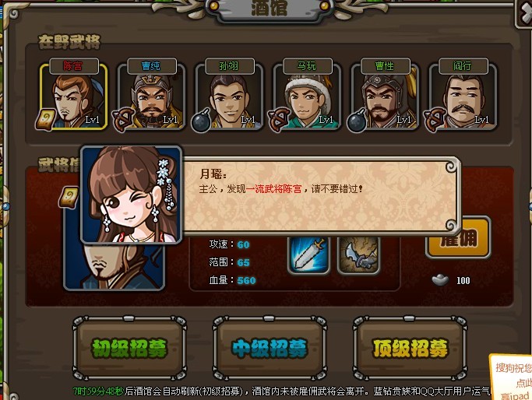The image size is (532, 400).
Task: Click the 中级招募 button
Action: pyautogui.click(x=270, y=348)
